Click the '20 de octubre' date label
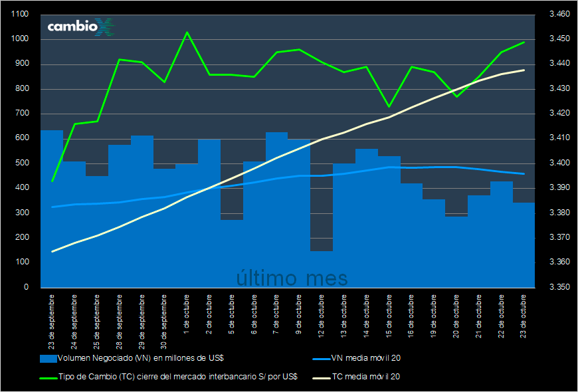 point(456,316)
